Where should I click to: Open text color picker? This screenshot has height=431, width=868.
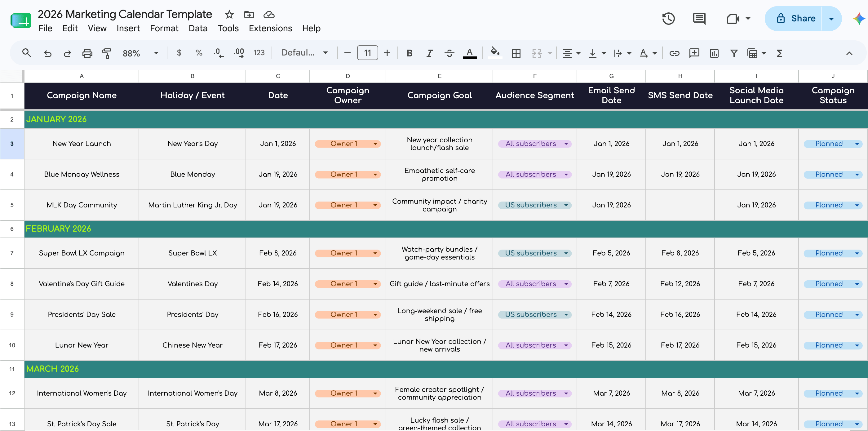[x=469, y=53]
